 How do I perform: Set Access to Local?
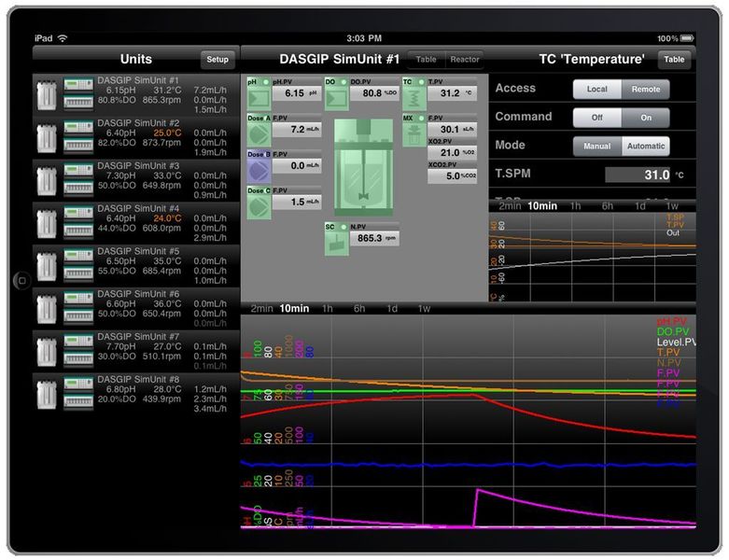pos(597,90)
